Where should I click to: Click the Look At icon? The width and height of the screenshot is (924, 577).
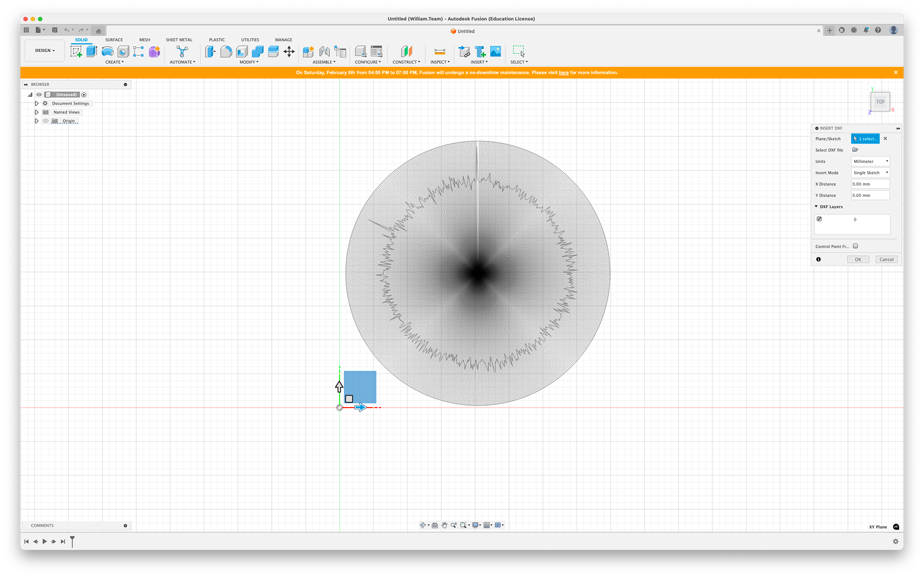(435, 525)
